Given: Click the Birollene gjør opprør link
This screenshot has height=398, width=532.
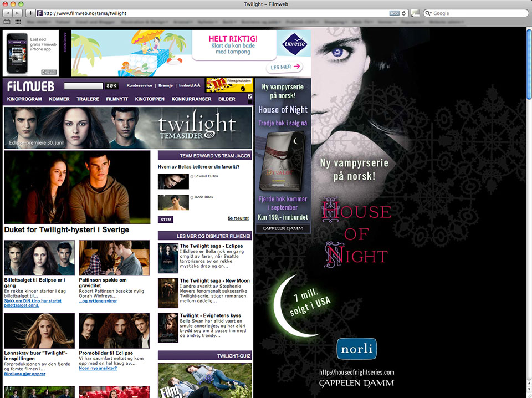Looking at the screenshot, I should click(x=25, y=374).
